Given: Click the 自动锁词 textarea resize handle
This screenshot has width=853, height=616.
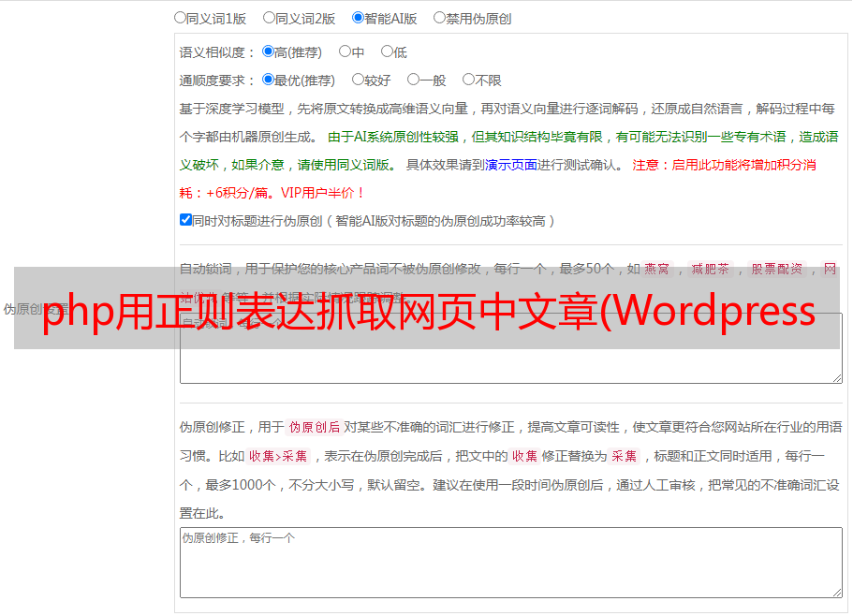Looking at the screenshot, I should [837, 378].
